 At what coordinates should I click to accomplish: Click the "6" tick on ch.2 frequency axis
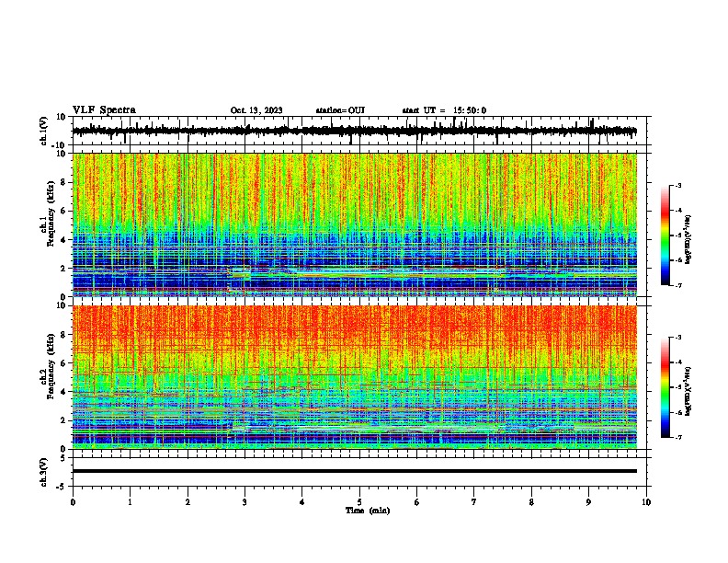(63, 363)
